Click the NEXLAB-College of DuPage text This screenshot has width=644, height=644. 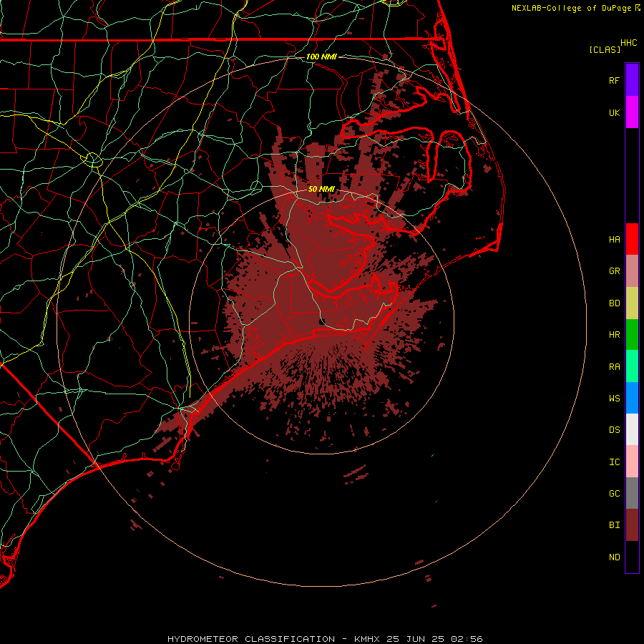pyautogui.click(x=571, y=8)
